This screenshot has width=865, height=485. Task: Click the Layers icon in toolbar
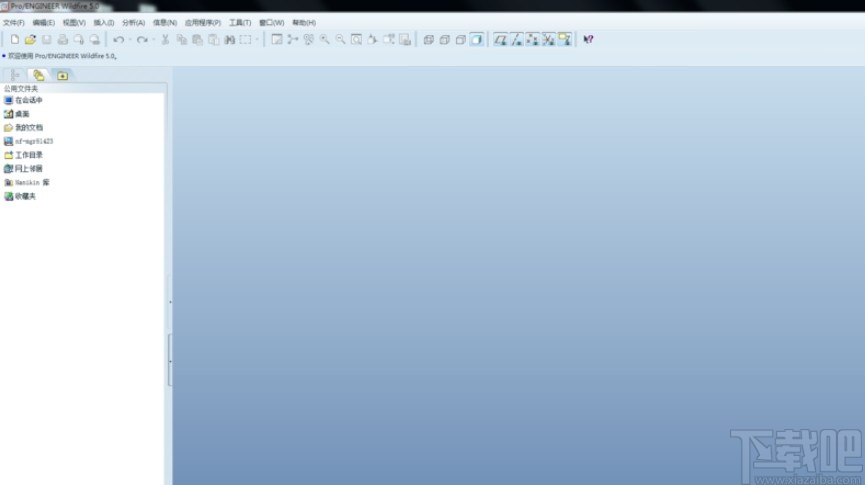[404, 39]
